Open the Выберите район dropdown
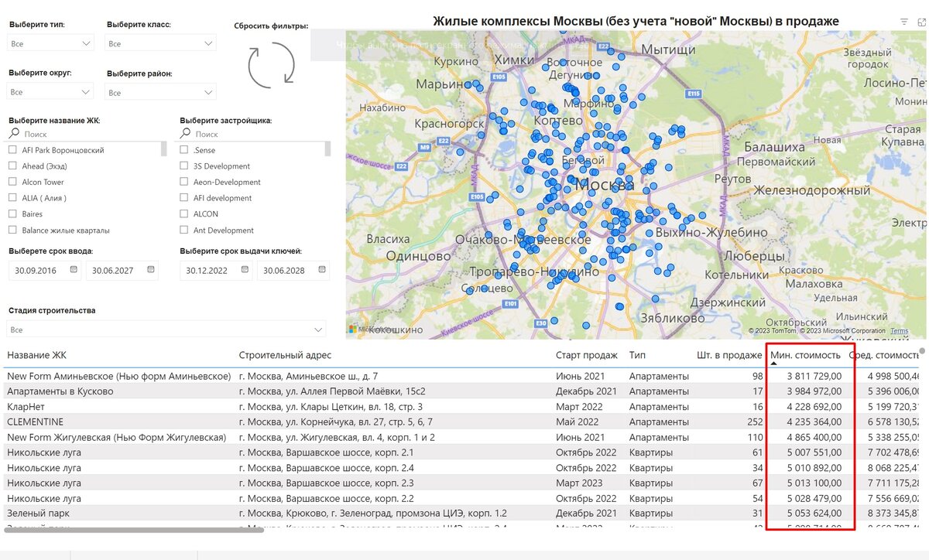Image resolution: width=929 pixels, height=560 pixels. pos(161,92)
